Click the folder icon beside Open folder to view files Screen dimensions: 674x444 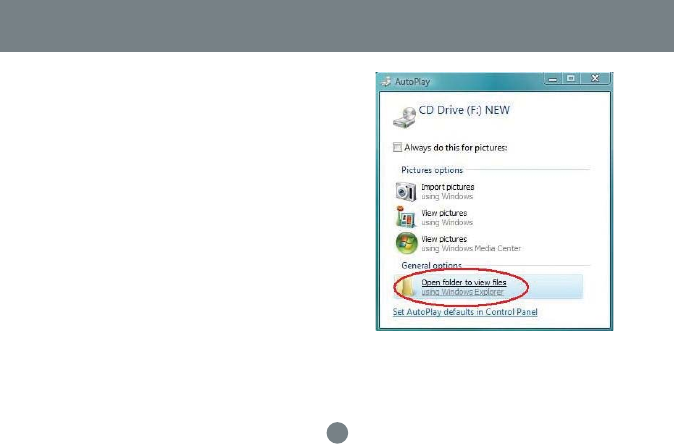[x=404, y=287]
